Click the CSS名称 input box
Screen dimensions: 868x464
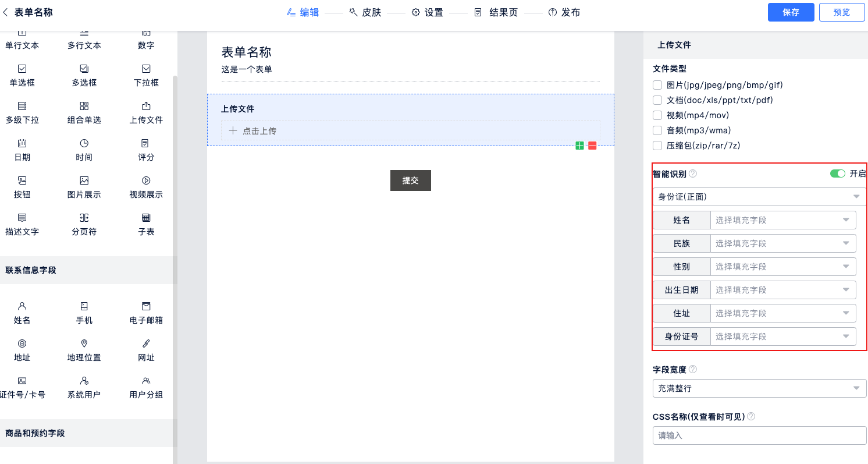click(x=759, y=435)
